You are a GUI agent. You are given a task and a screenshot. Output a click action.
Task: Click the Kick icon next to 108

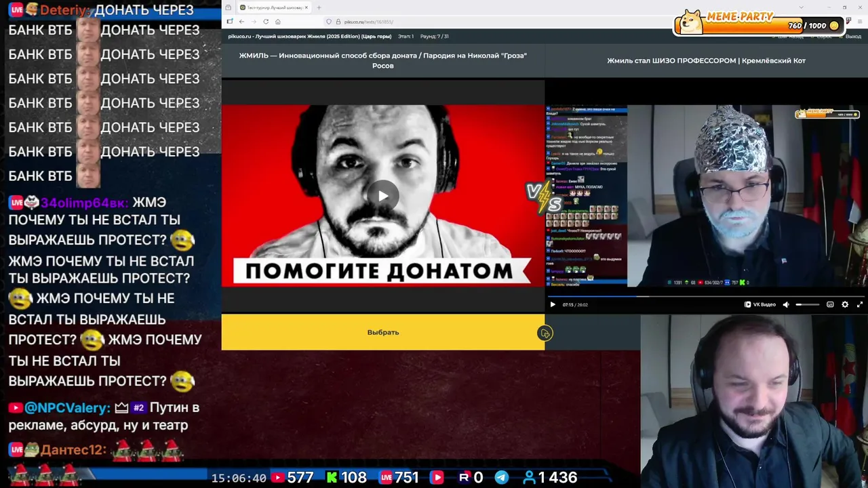coord(332,478)
